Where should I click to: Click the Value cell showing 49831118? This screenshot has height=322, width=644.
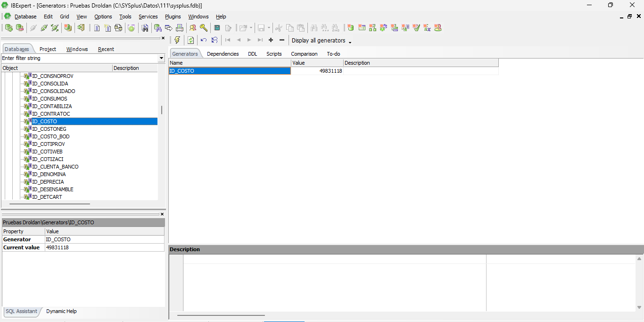(x=317, y=71)
